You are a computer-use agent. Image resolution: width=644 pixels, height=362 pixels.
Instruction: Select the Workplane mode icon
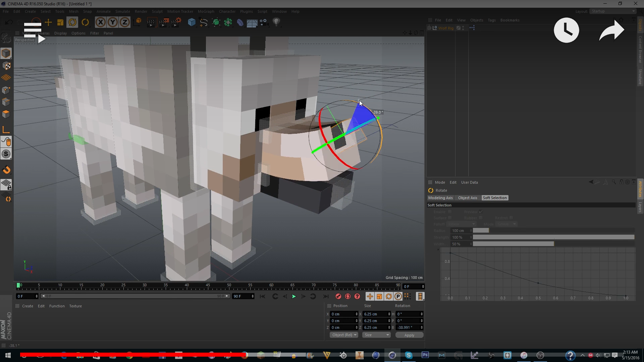[6, 78]
